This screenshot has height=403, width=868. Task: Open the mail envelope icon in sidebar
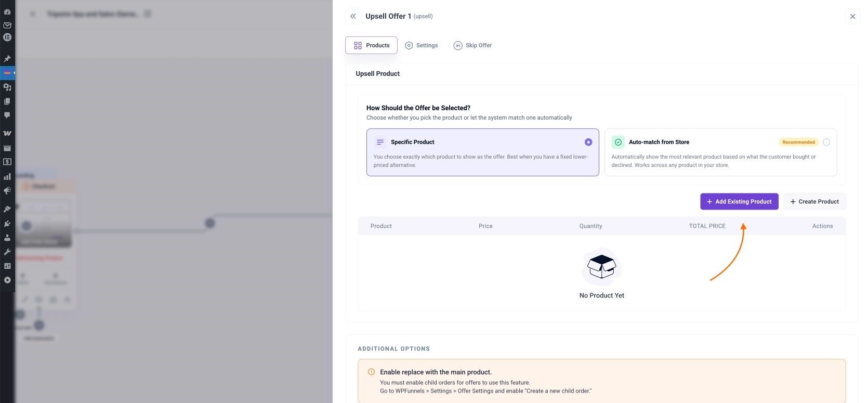click(7, 25)
